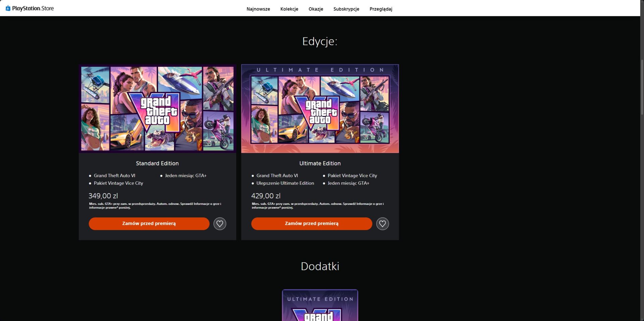The width and height of the screenshot is (644, 321).
Task: Select the Standard Edition title text
Action: pos(157,164)
